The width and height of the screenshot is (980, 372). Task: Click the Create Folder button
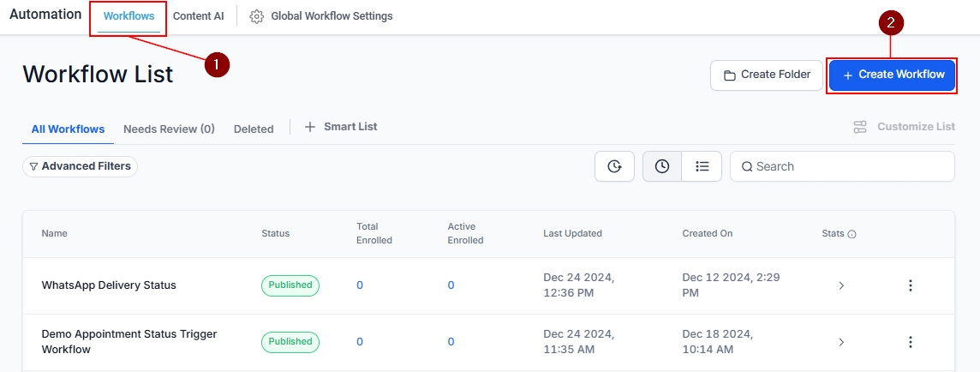click(766, 75)
